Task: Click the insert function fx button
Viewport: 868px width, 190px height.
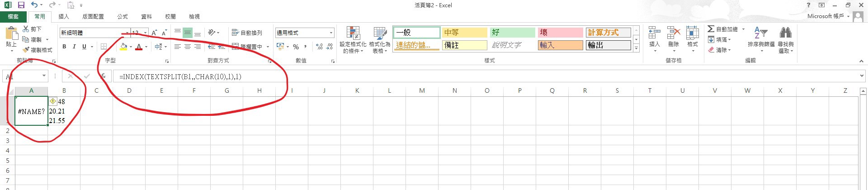Action: (103, 76)
